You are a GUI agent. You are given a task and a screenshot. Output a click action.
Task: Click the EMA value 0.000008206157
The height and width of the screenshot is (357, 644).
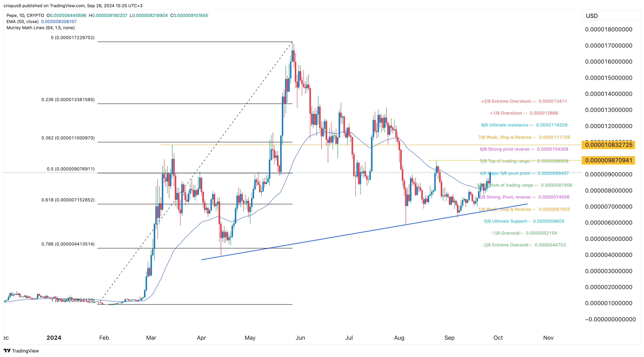(x=59, y=21)
